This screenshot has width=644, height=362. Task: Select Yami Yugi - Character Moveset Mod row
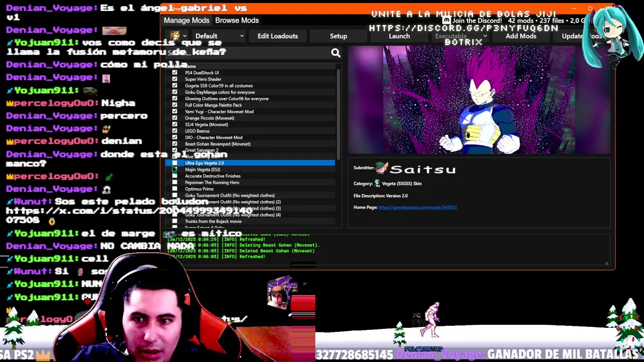(x=250, y=112)
